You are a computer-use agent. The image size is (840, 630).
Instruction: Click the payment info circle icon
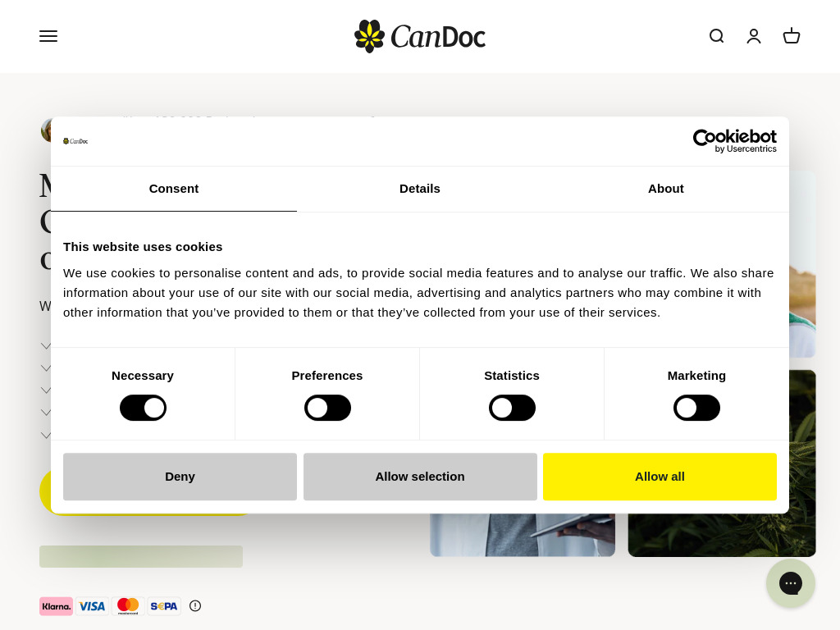click(x=195, y=605)
